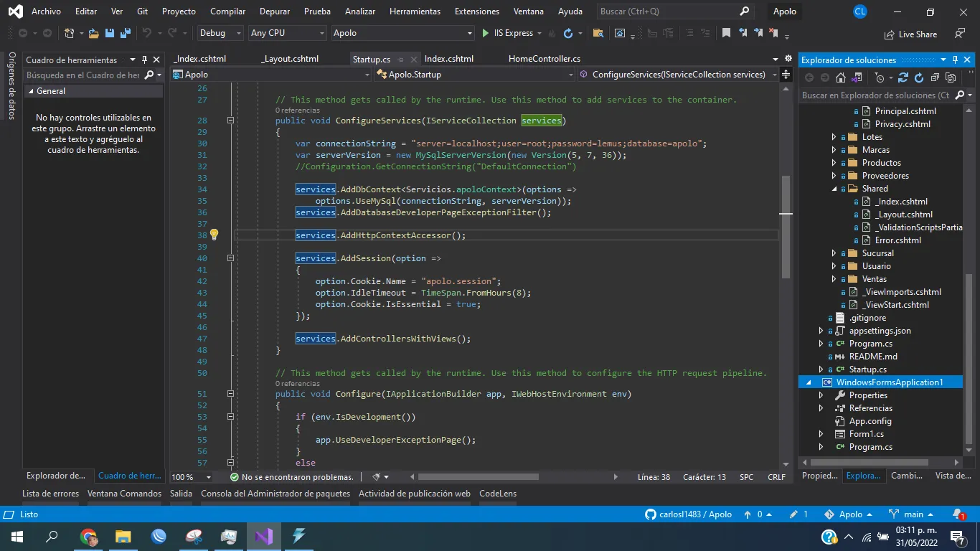The image size is (980, 551).
Task: Click the Solution Explorer search field
Action: tap(875, 95)
